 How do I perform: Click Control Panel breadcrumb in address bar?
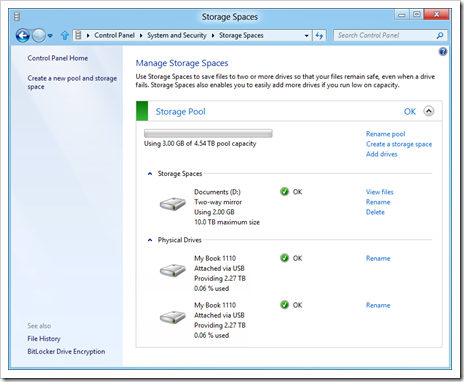click(114, 35)
